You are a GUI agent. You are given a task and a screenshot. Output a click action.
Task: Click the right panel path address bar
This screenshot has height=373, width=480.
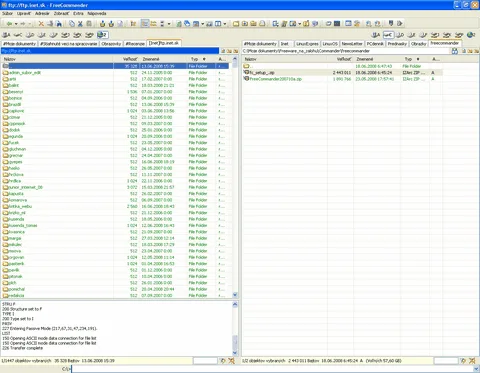pos(346,51)
